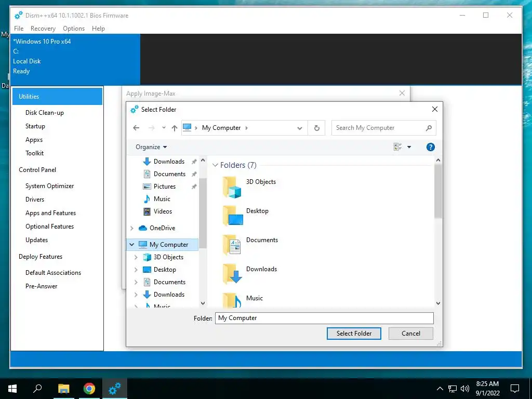Viewport: 532px width, 399px height.
Task: Click the volume speaker tray icon
Action: tap(465, 389)
